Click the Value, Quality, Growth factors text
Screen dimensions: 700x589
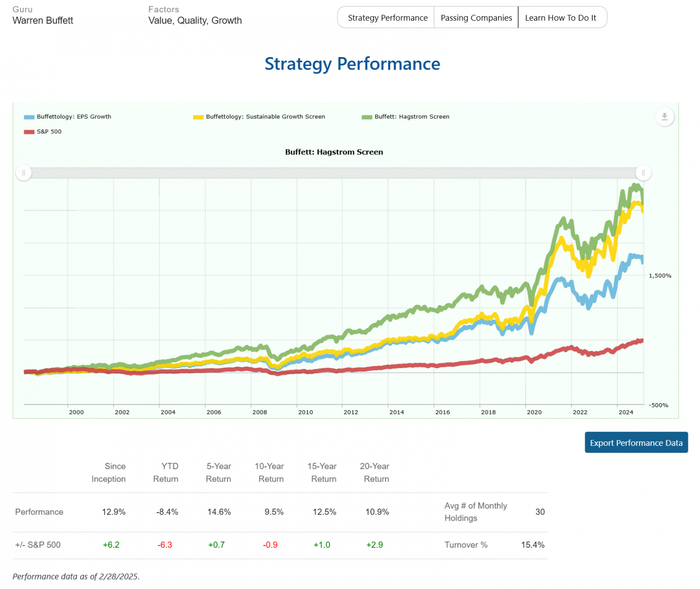tap(196, 20)
